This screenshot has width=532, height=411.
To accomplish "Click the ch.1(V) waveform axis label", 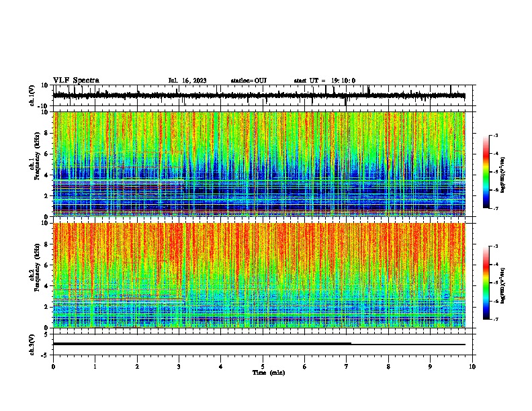I will [32, 95].
